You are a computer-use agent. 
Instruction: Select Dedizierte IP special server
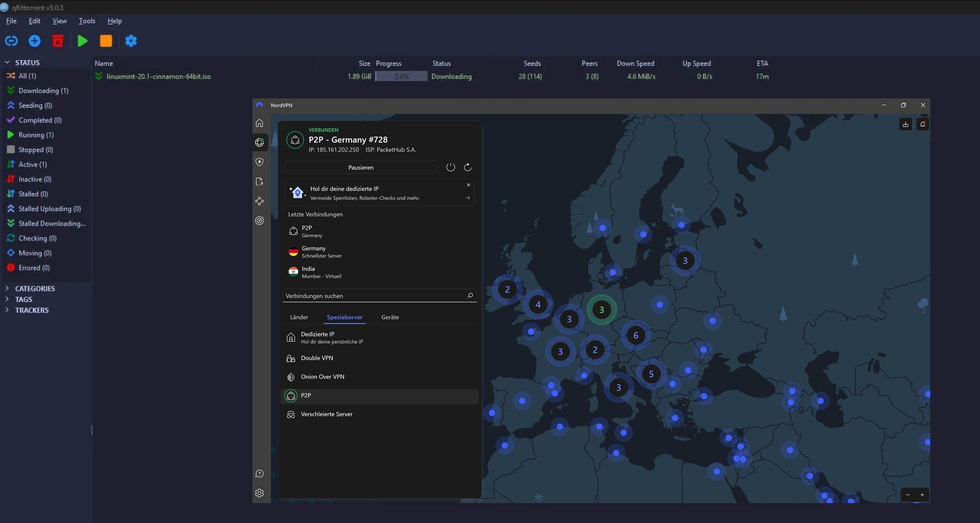pyautogui.click(x=380, y=337)
